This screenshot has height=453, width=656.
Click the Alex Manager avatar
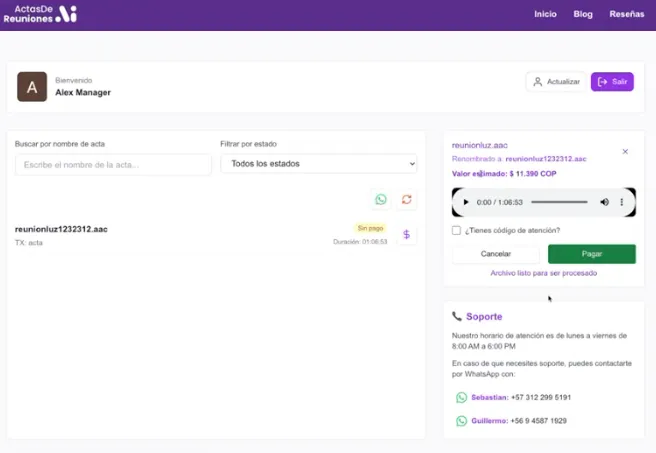[x=32, y=87]
